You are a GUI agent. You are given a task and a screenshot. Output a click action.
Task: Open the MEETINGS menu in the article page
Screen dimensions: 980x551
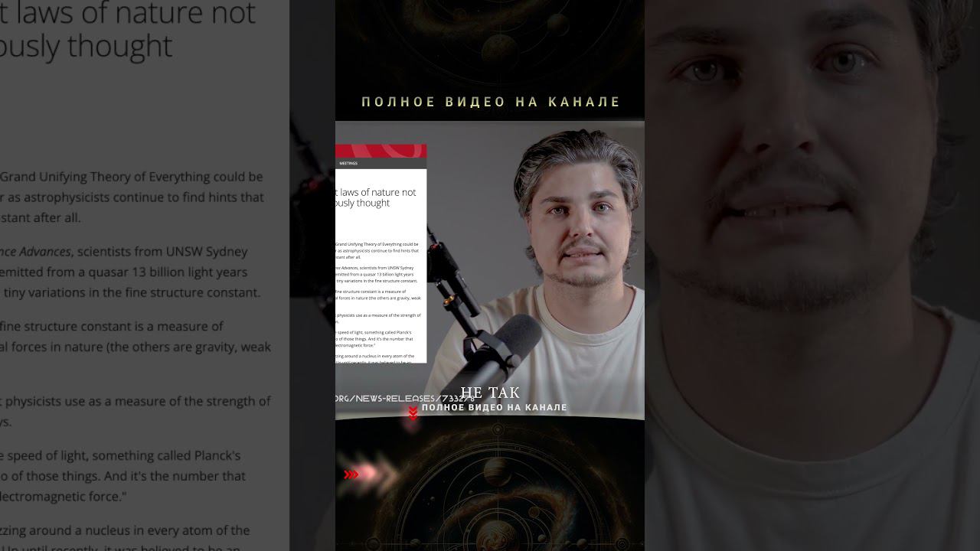coord(348,163)
